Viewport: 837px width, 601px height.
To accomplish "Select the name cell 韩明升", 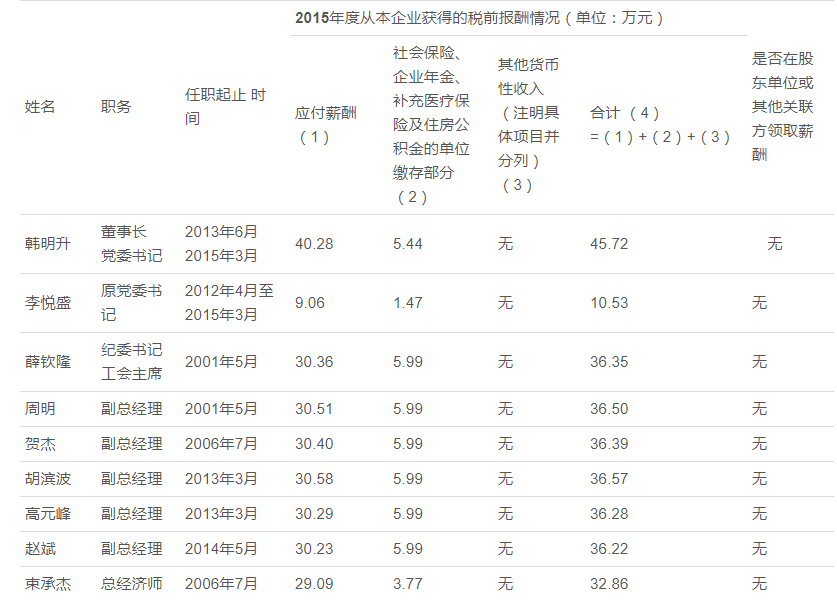I will tap(48, 244).
